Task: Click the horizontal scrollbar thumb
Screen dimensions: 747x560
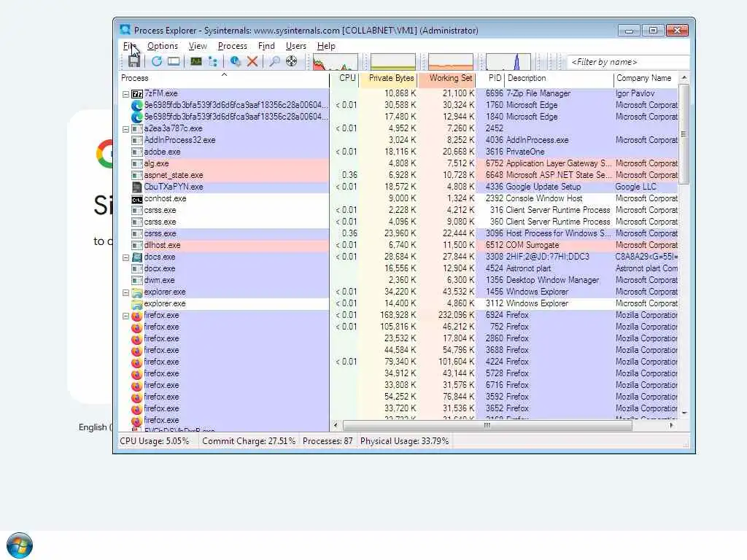Action: coord(487,425)
